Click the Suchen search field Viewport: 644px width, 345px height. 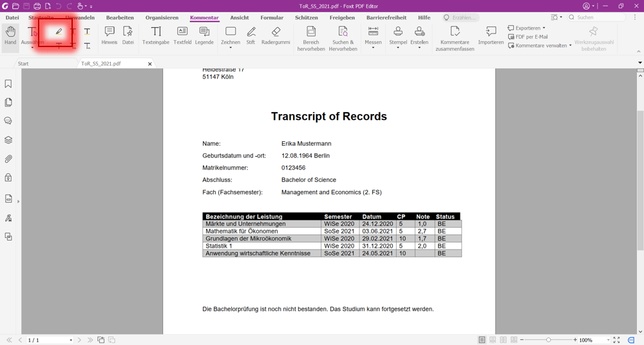(596, 17)
